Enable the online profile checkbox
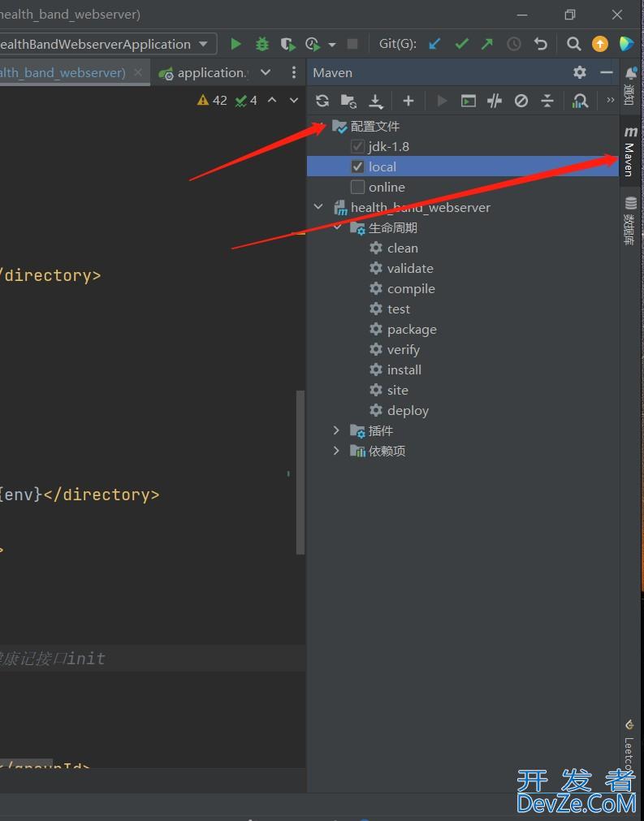 pos(357,187)
